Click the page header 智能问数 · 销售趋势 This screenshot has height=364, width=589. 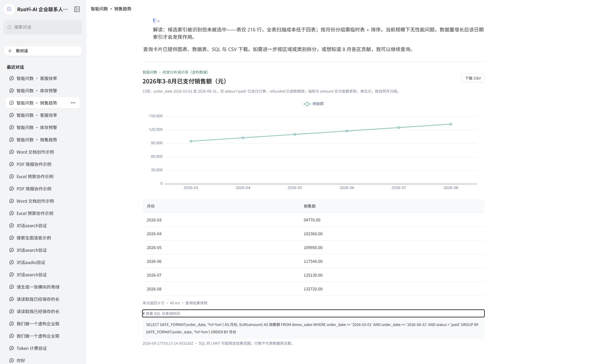(x=111, y=9)
